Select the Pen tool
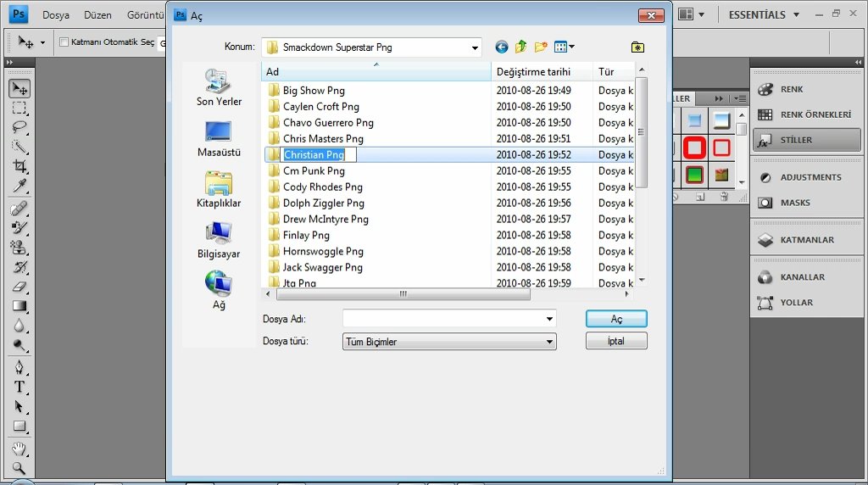 tap(19, 368)
